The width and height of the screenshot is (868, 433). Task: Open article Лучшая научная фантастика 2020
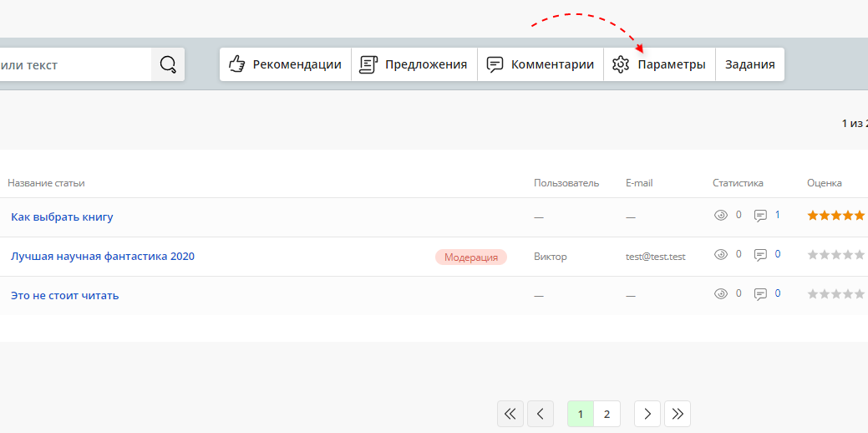point(103,256)
